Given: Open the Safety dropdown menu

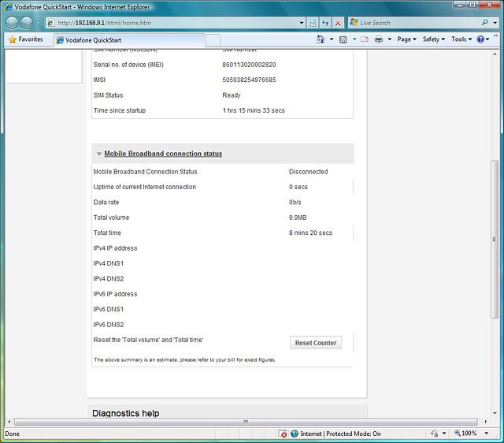Looking at the screenshot, I should point(433,39).
